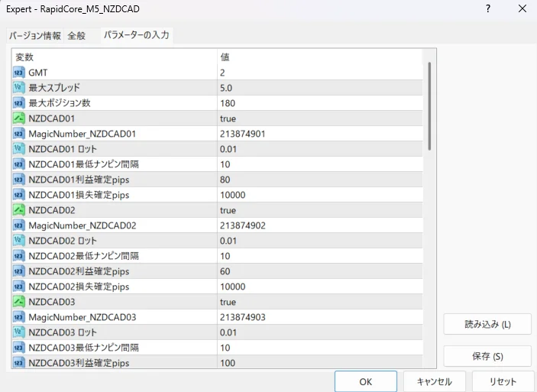Switch to the バージョン情報 tab

34,36
